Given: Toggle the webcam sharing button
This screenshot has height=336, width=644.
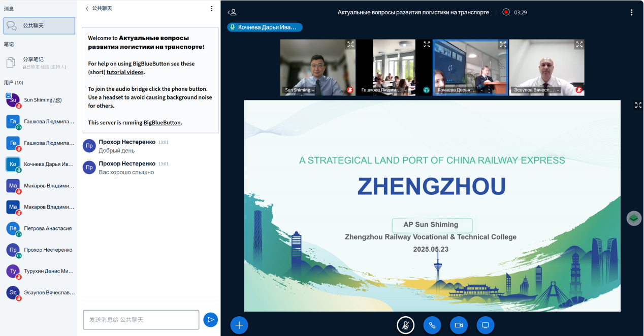Looking at the screenshot, I should tap(459, 325).
